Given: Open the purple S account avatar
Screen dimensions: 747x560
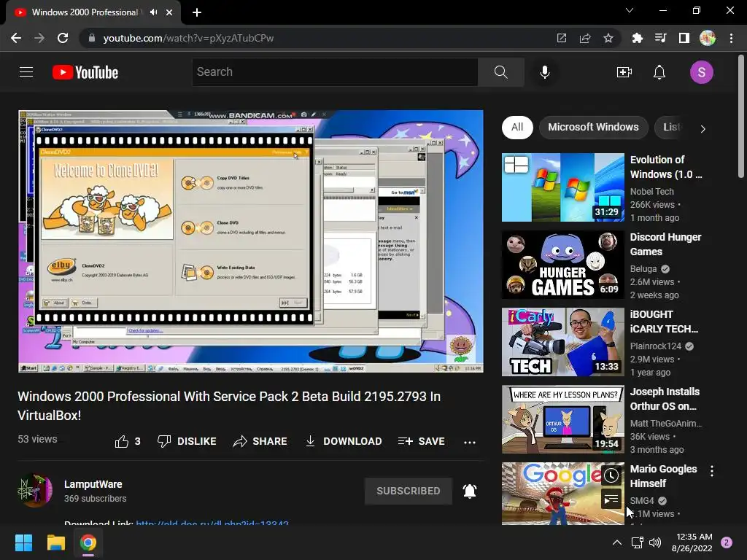Looking at the screenshot, I should [701, 72].
